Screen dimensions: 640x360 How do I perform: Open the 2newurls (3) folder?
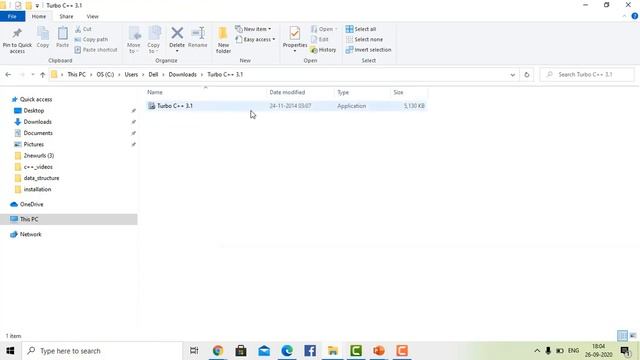point(39,156)
